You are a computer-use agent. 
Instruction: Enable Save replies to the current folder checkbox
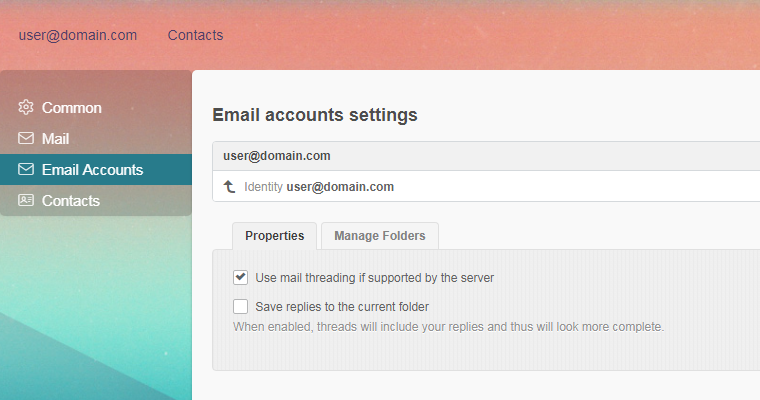click(x=240, y=307)
